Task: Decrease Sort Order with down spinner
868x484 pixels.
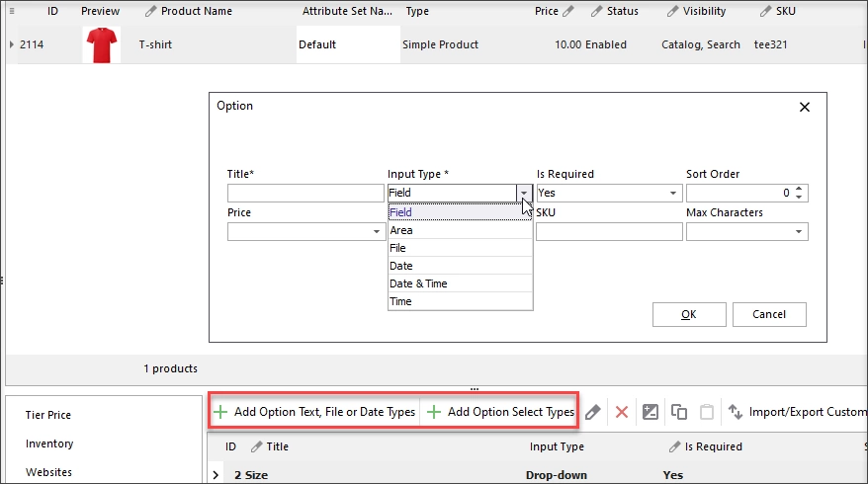Action: pyautogui.click(x=799, y=197)
